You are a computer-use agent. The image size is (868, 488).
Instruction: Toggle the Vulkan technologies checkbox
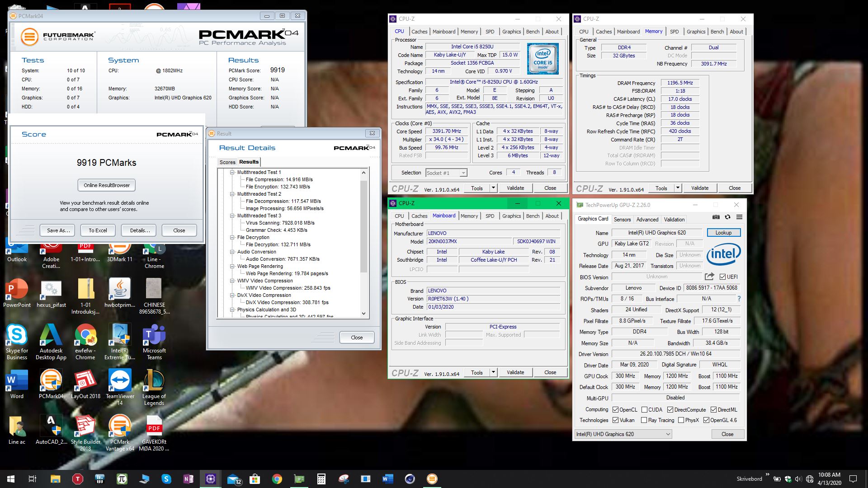pos(615,420)
